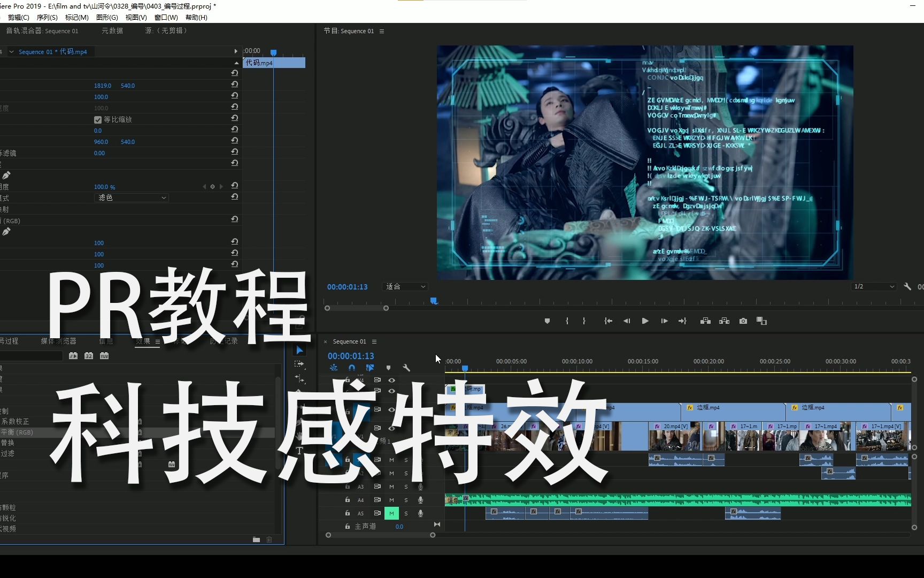Open Sequence 01 timeline panel menu

374,341
